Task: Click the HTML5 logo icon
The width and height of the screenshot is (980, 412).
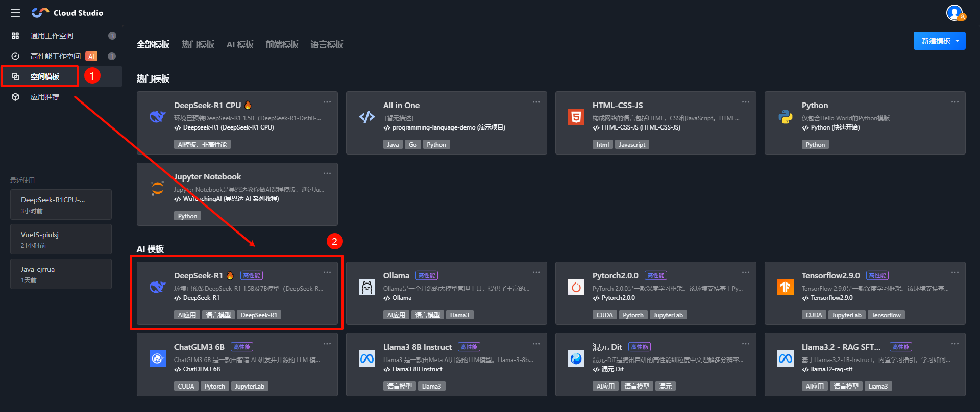Action: (x=576, y=117)
